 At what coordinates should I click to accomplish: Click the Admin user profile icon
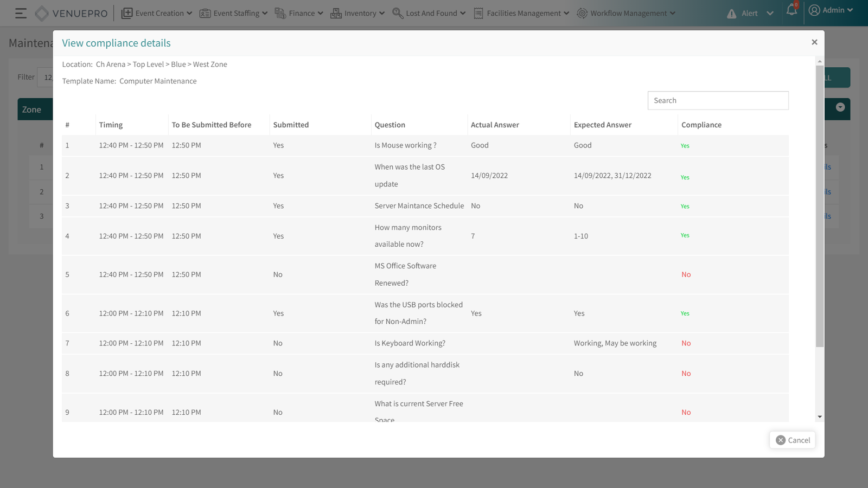814,10
